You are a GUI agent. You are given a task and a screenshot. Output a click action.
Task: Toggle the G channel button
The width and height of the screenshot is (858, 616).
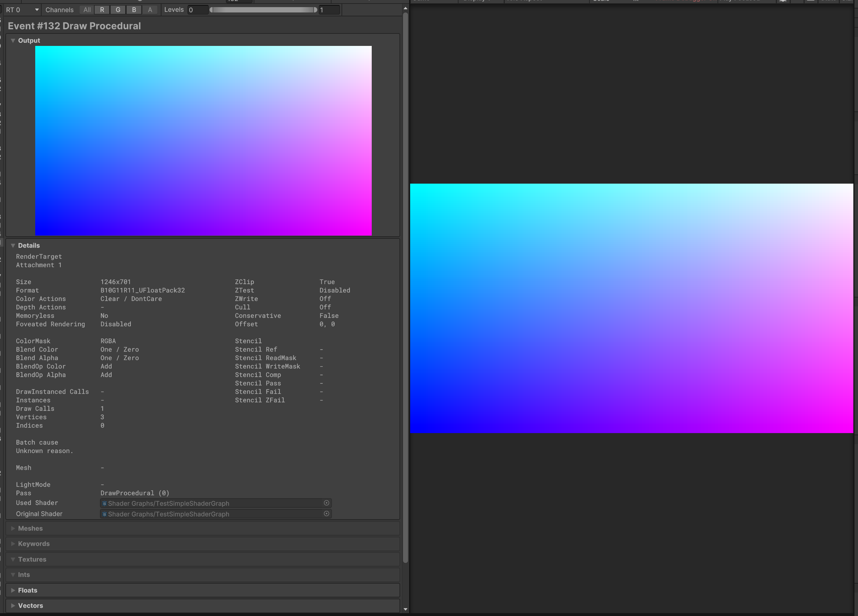click(x=118, y=10)
